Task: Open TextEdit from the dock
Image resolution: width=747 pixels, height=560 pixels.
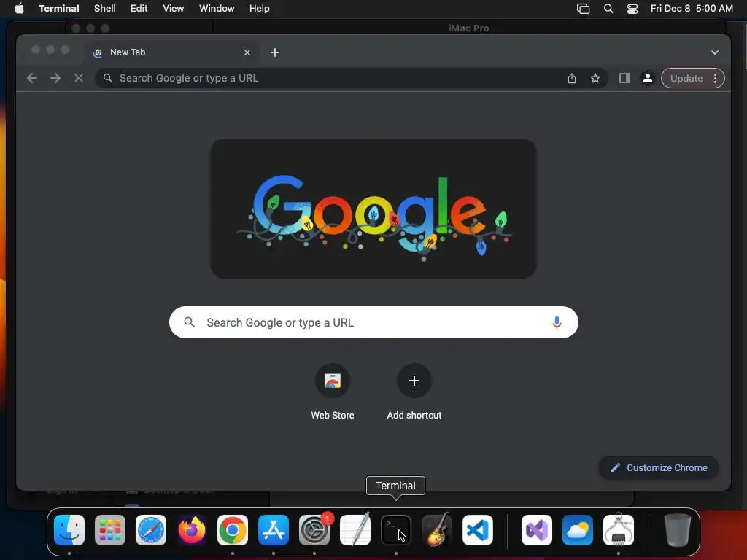Action: click(x=355, y=530)
